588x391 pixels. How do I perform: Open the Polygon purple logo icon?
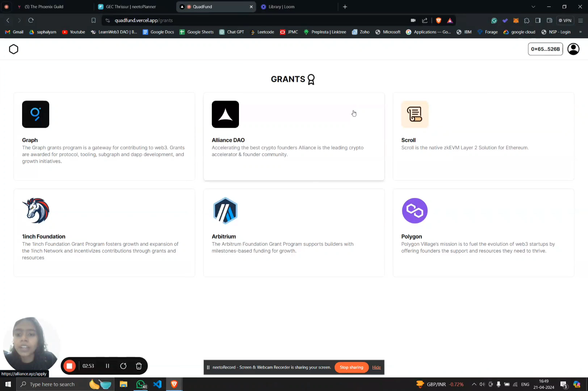point(415,211)
